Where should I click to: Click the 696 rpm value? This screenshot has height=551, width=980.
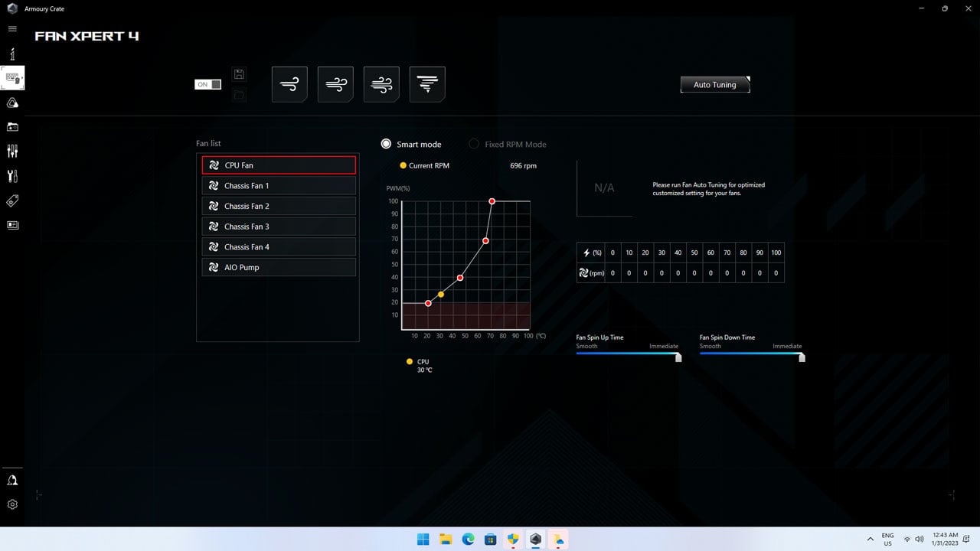tap(524, 165)
